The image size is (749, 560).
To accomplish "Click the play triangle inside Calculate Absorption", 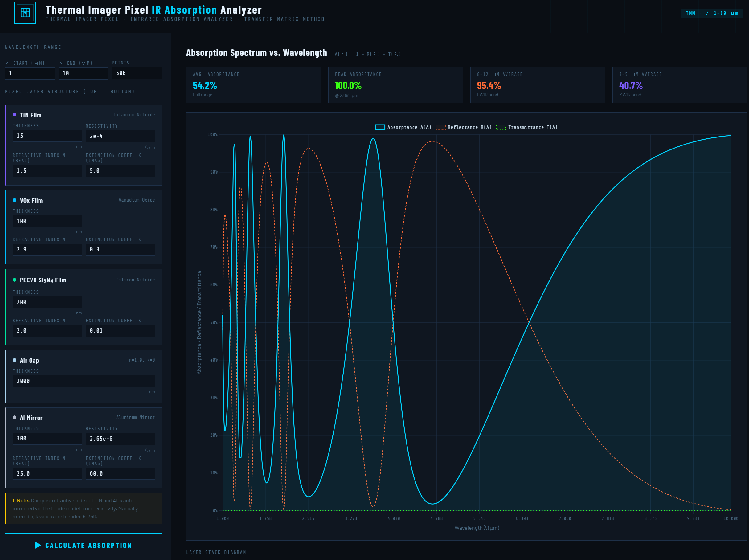I will 37,545.
